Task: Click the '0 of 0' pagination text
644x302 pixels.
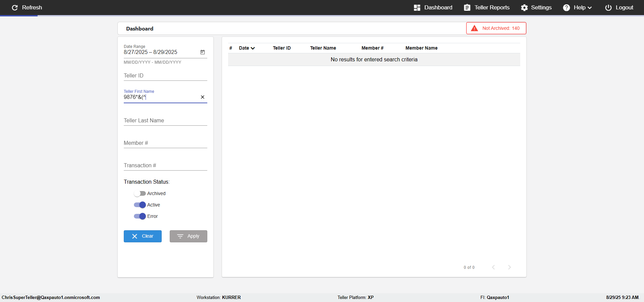Action: (469, 267)
